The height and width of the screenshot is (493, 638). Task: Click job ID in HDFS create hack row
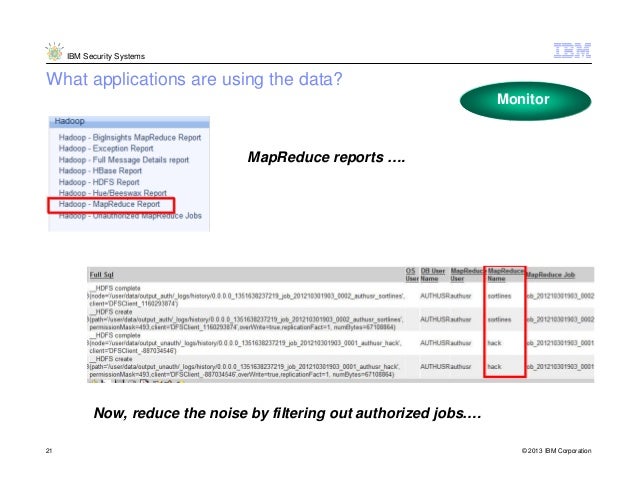pos(560,366)
